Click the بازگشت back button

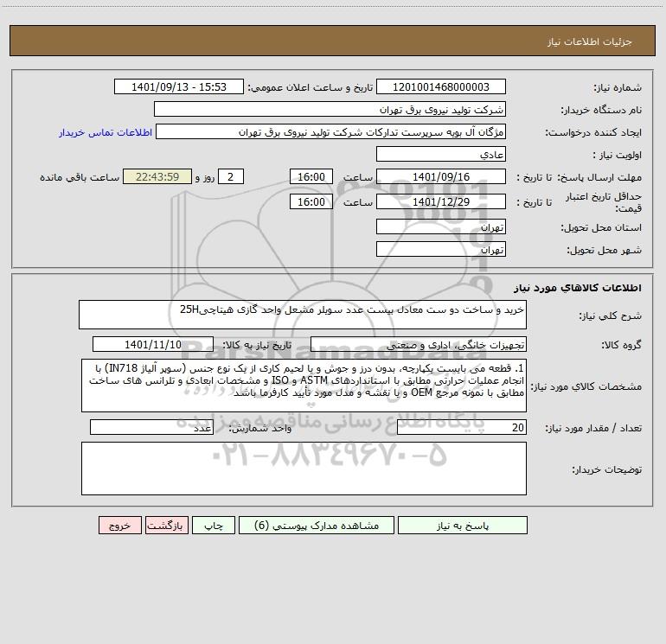(x=166, y=525)
